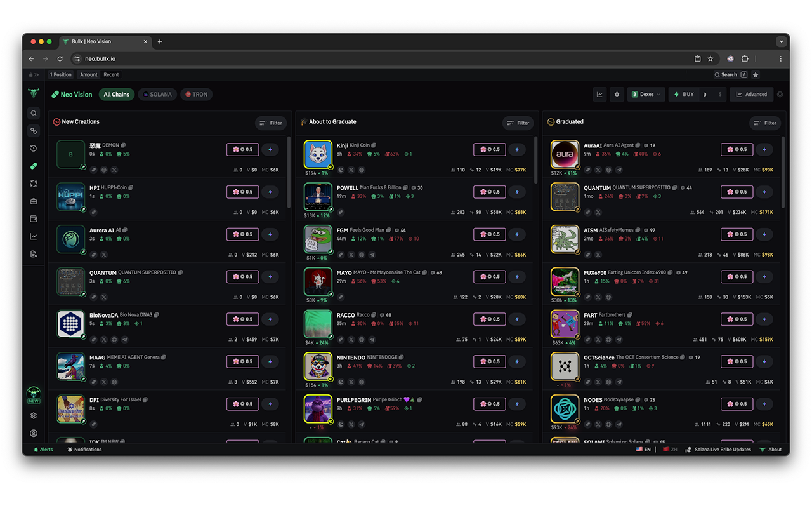
Task: Open the Filter menu for Graduated column
Action: point(765,123)
